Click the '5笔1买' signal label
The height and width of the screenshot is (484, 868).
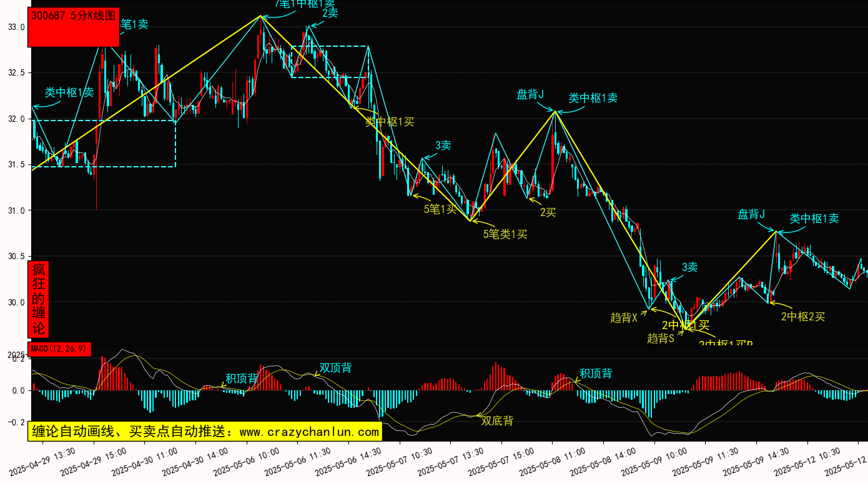[440, 209]
